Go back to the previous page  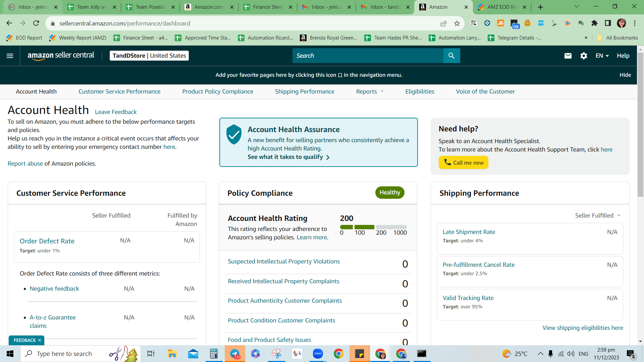point(9,23)
